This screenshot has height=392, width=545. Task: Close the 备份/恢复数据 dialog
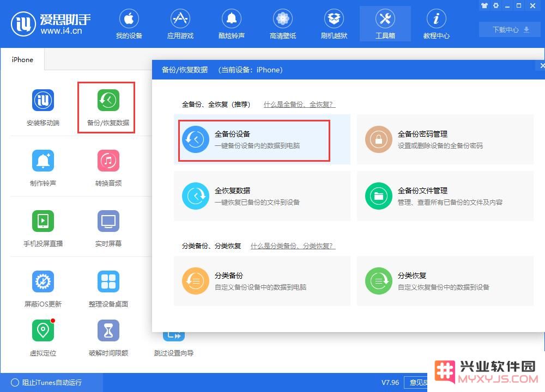pyautogui.click(x=542, y=65)
